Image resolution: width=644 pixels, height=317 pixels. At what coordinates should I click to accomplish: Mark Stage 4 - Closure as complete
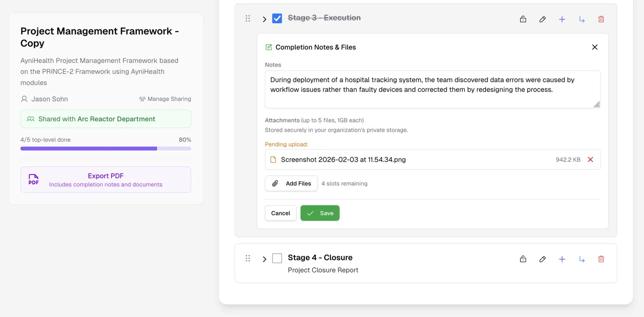277,258
